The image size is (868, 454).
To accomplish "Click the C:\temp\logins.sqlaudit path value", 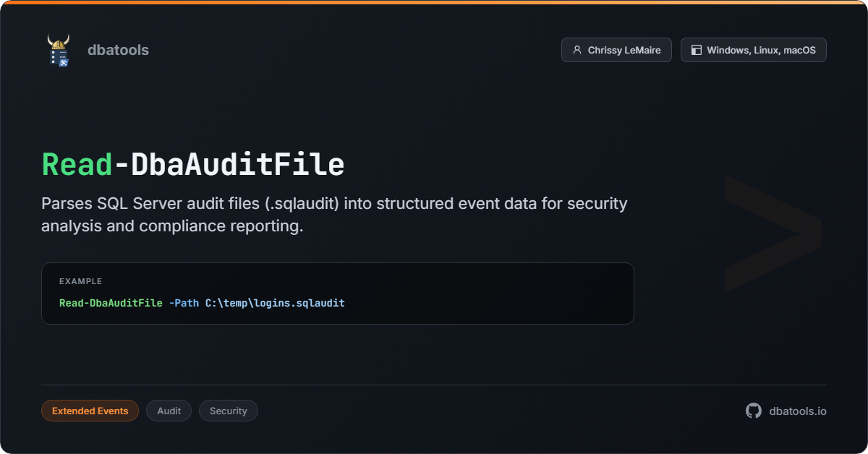I will 275,303.
